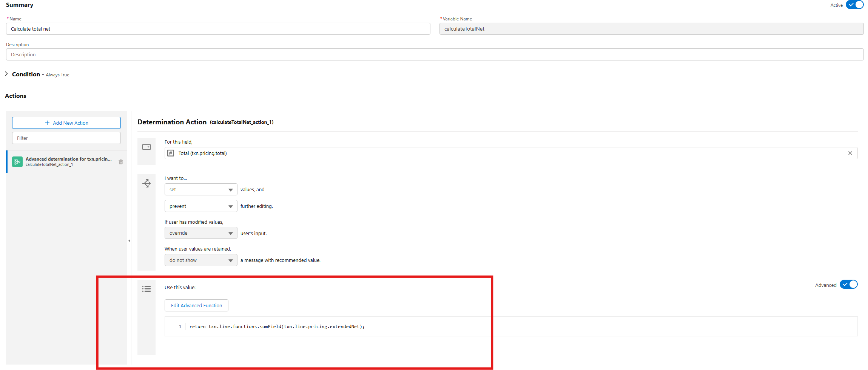Viewport: 868px width, 370px height.
Task: Click the green determination action icon
Action: pos(17,162)
